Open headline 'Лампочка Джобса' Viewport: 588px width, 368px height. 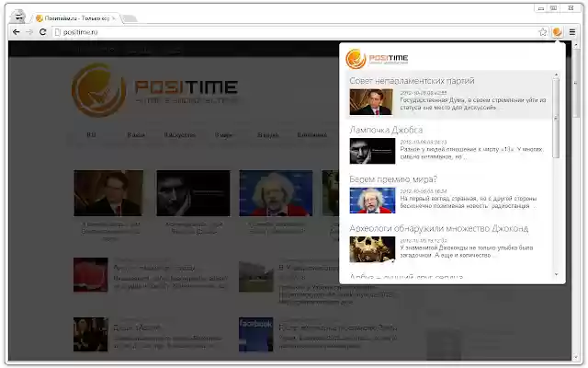click(x=386, y=130)
